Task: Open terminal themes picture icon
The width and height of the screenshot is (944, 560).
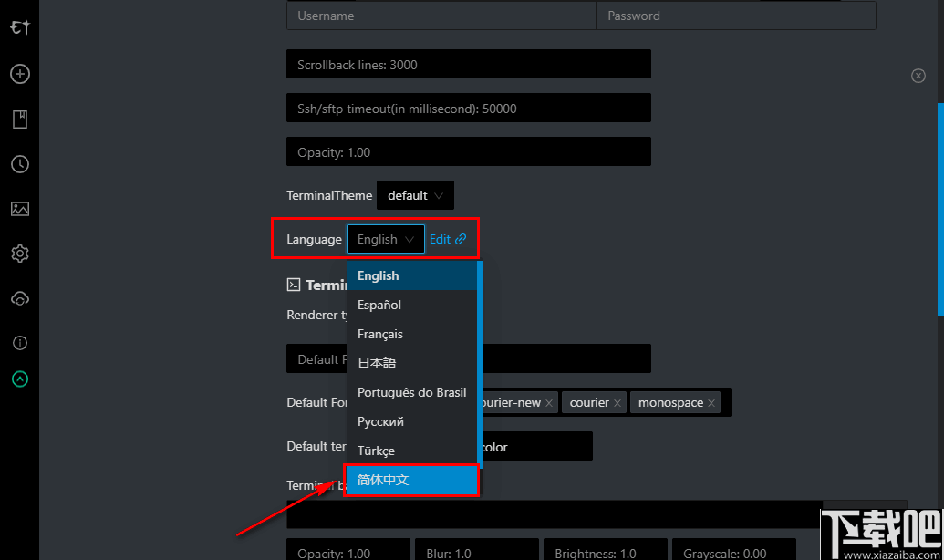Action: pyautogui.click(x=20, y=209)
